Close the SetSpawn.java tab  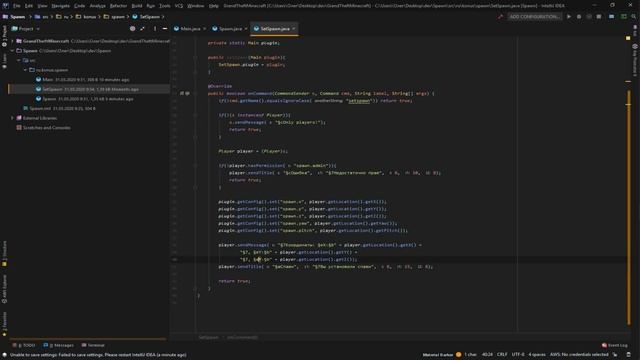click(x=294, y=29)
